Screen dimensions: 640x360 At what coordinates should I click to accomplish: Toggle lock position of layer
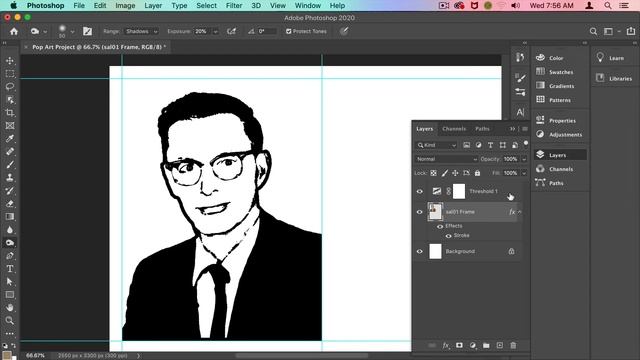click(x=455, y=173)
